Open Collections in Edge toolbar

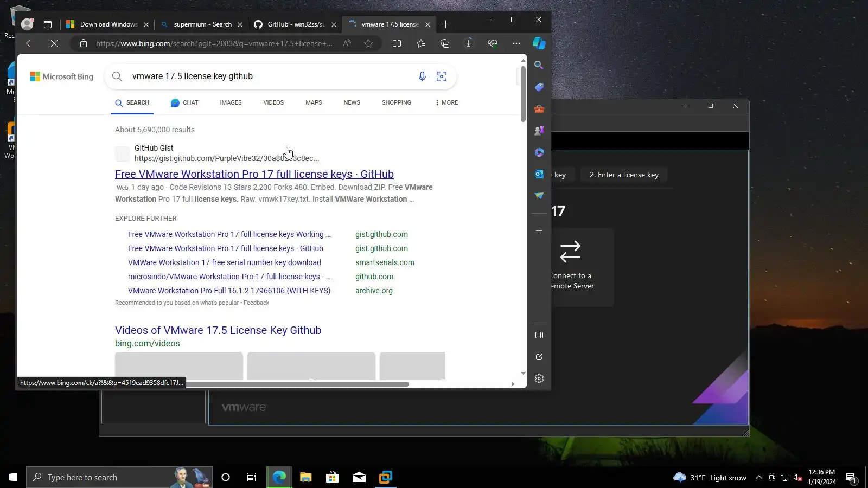[x=445, y=43]
